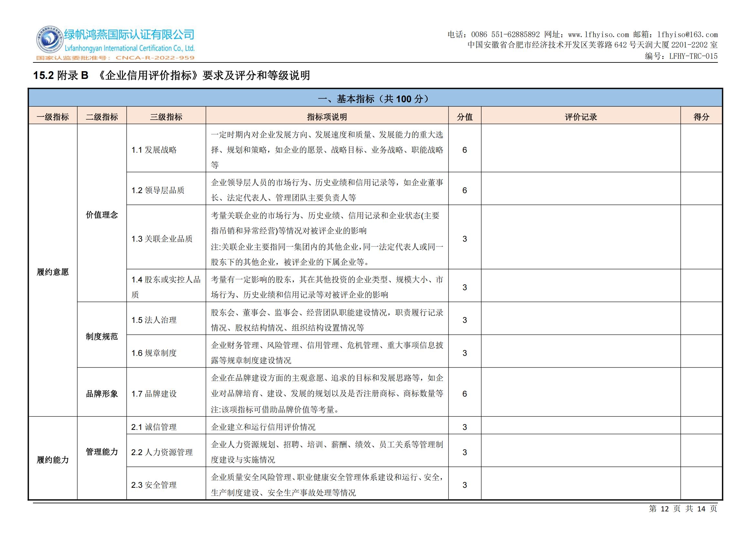Open website link www.lfhyiso.com
The image size is (756, 535).
(598, 35)
